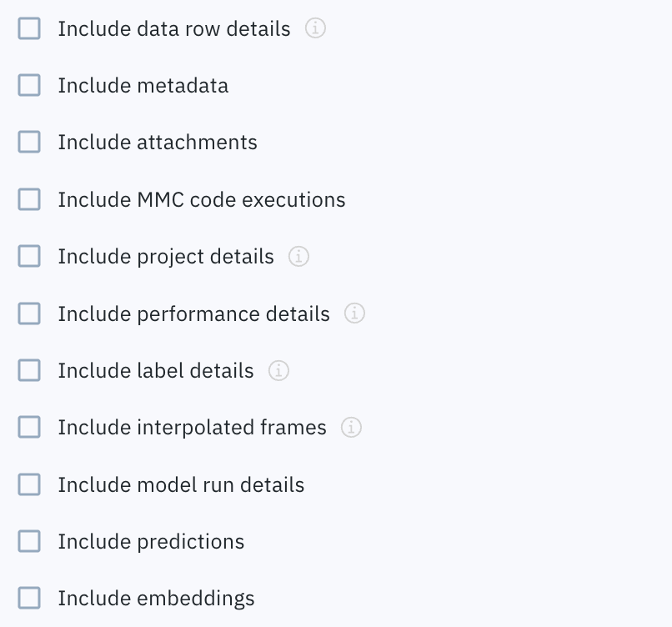Show info about label details option
This screenshot has height=627, width=672.
click(x=278, y=370)
